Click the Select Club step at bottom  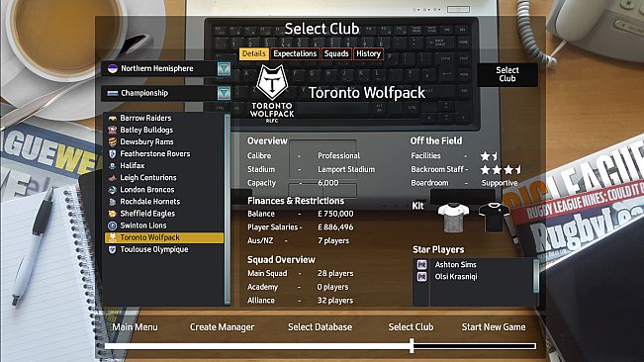tap(411, 327)
